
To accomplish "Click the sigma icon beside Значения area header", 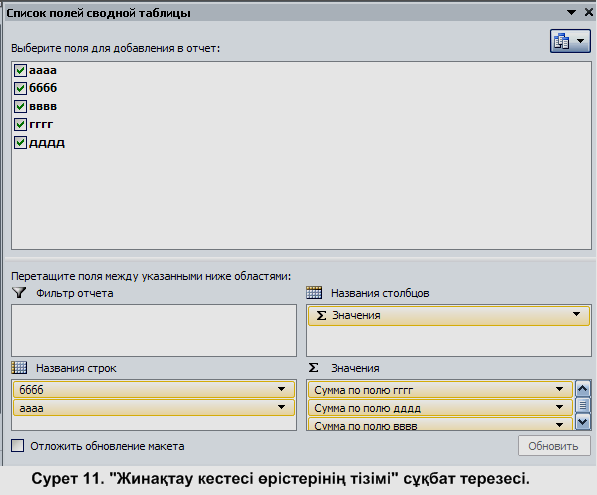I will (313, 367).
